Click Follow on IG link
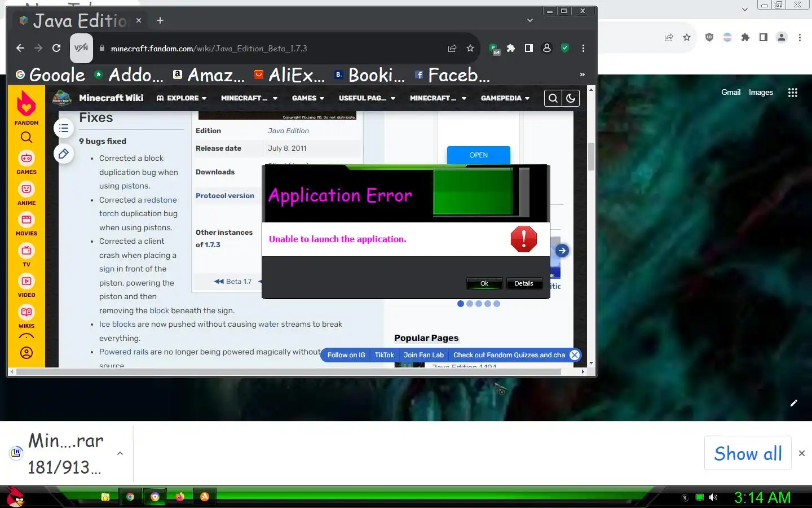The width and height of the screenshot is (812, 508). point(346,355)
